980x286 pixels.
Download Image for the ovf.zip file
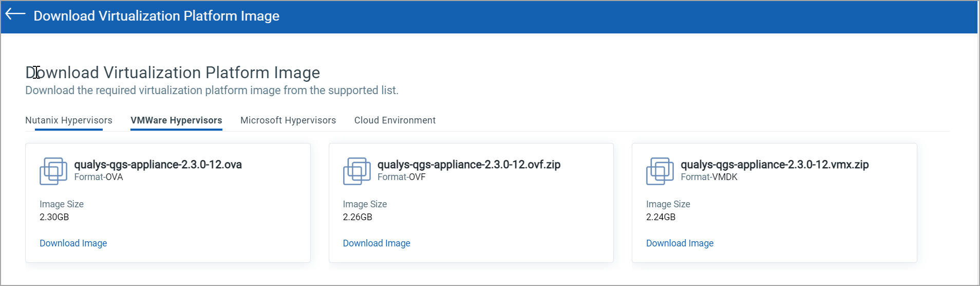point(376,243)
